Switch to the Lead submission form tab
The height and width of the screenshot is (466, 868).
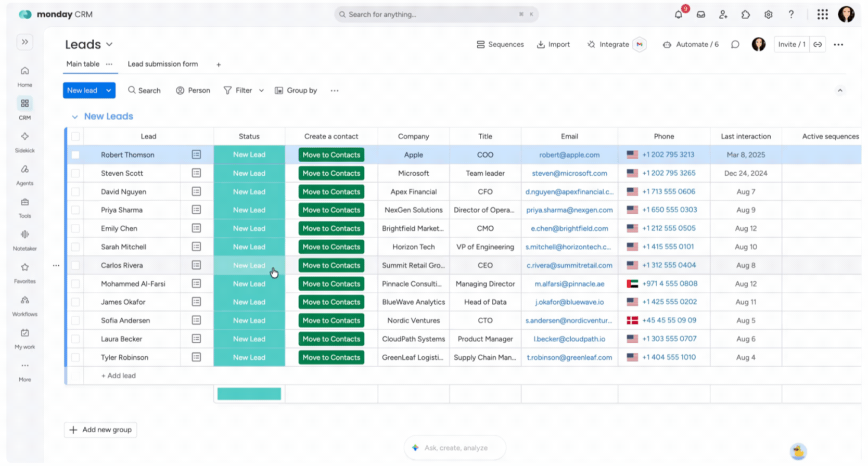tap(163, 64)
